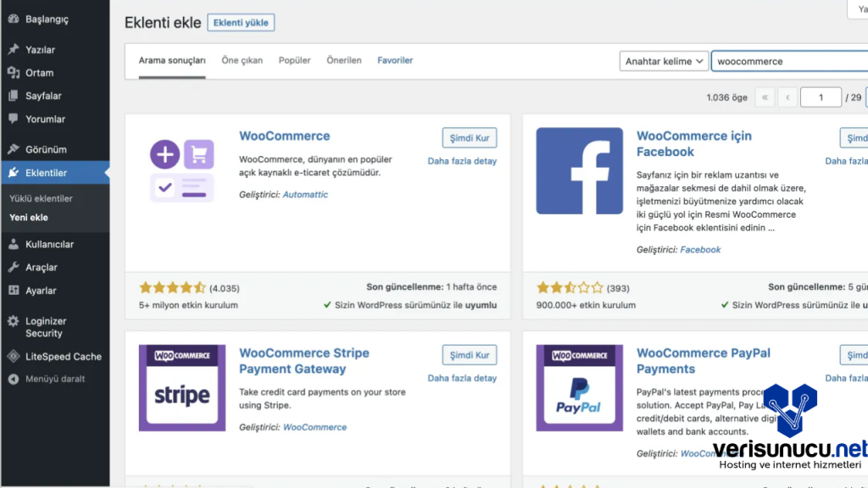
Task: Click Şimdi Kur for WooCommerce Stripe
Action: click(x=470, y=355)
